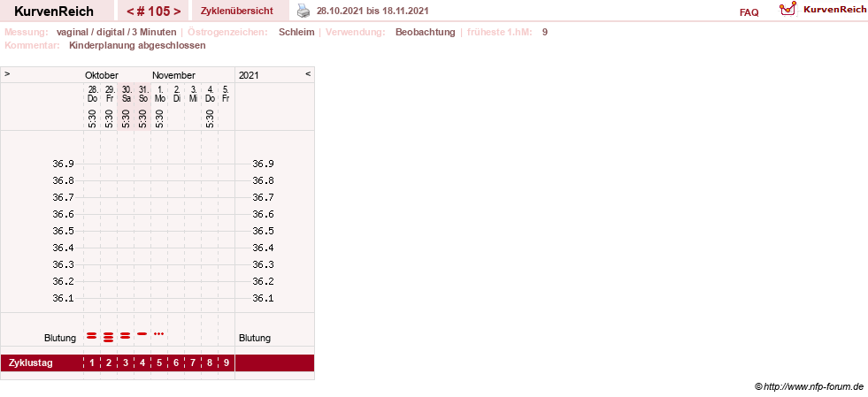Click the 5:30 time under 4. Do

(210, 118)
